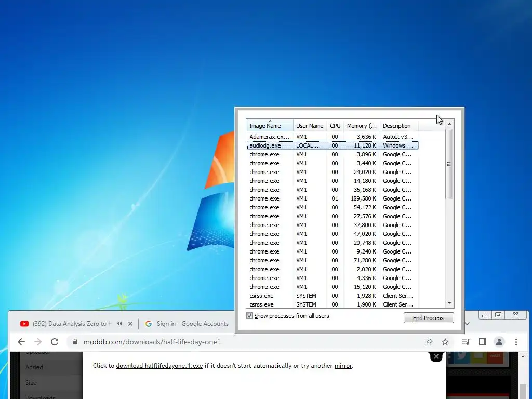Sort processes by Memory column
Viewport: 532px width, 399px height.
pos(362,126)
